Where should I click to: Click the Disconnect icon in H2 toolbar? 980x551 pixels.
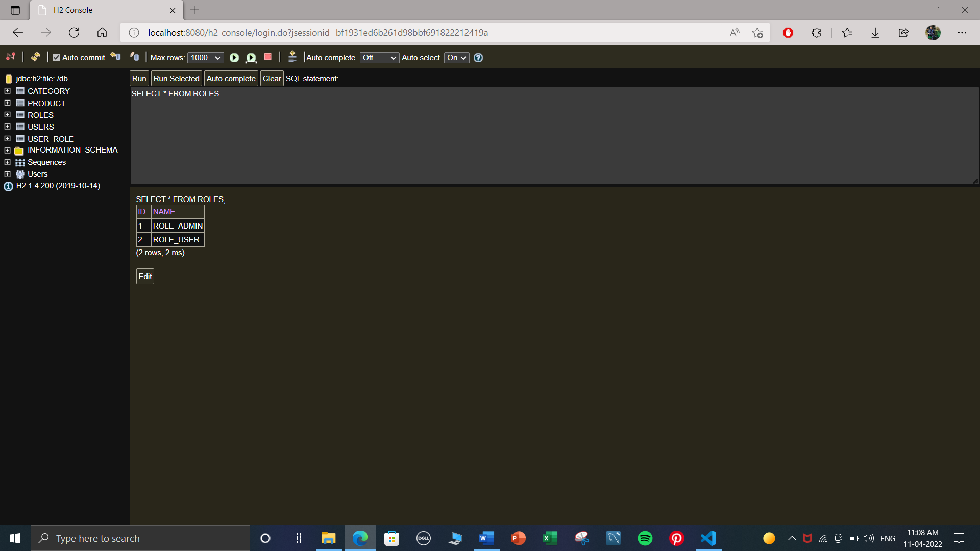click(11, 57)
